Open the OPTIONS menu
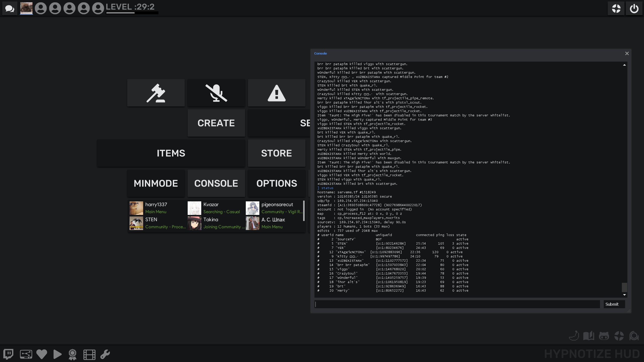644x362 pixels. coord(276,183)
